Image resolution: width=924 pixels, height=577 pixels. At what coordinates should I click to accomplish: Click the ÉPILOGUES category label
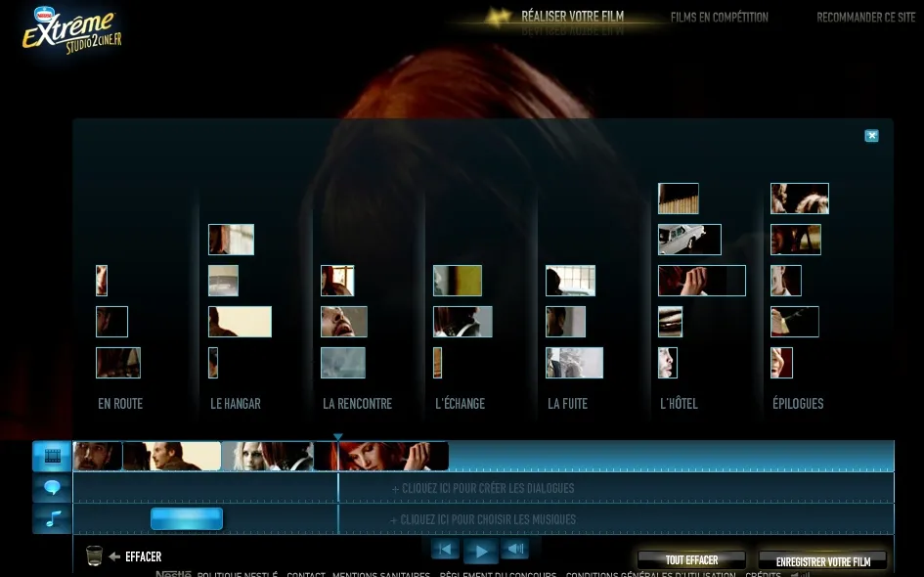[x=798, y=404]
